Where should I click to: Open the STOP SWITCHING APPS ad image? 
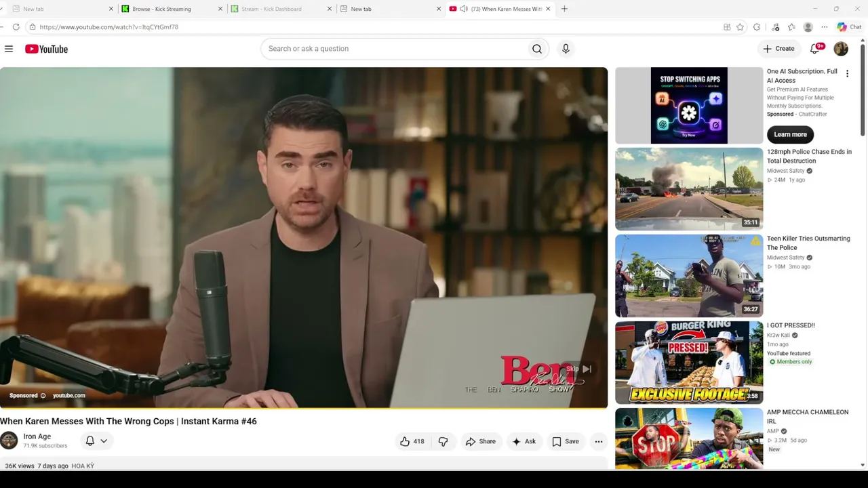tap(689, 106)
